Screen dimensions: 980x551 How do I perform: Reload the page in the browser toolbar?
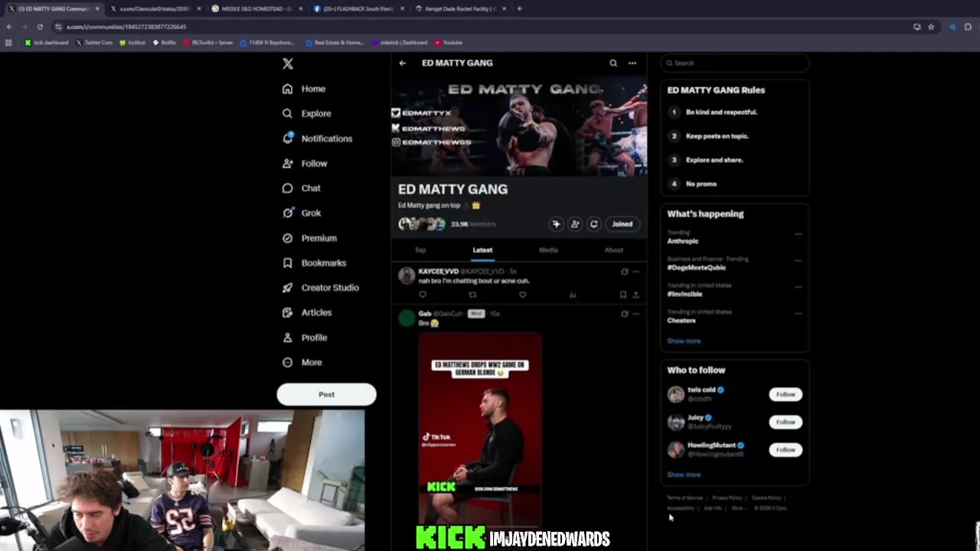pyautogui.click(x=40, y=27)
